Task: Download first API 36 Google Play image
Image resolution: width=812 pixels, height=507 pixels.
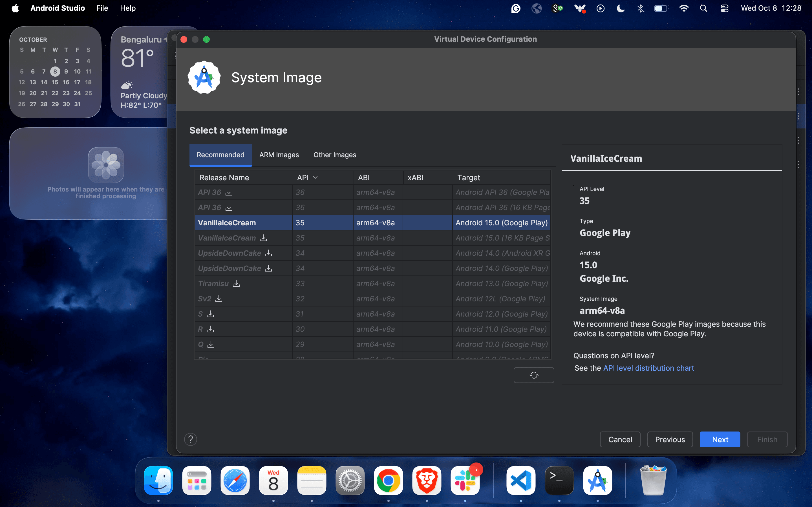Action: [229, 192]
